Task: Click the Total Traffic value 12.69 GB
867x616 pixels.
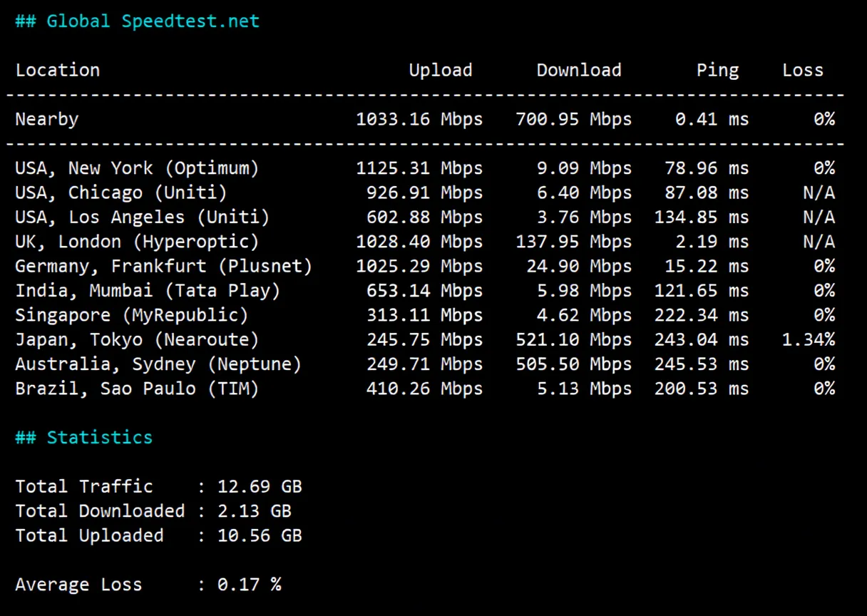Action: click(x=260, y=486)
